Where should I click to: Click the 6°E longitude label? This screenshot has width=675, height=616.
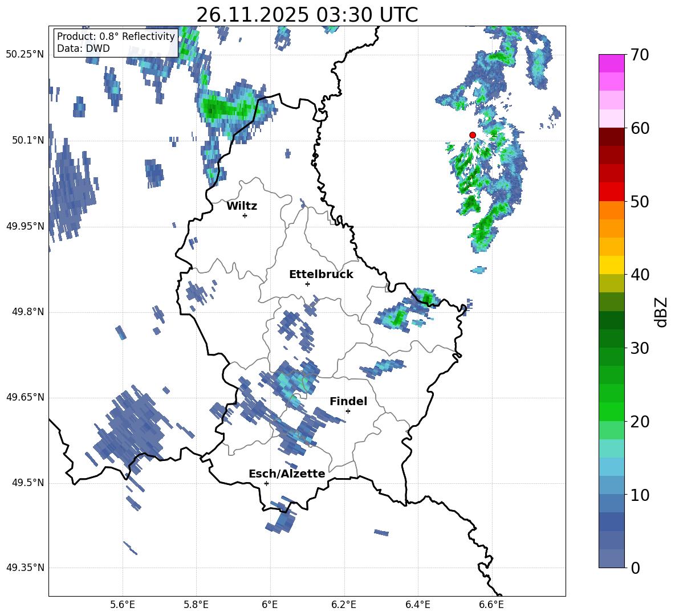click(270, 605)
